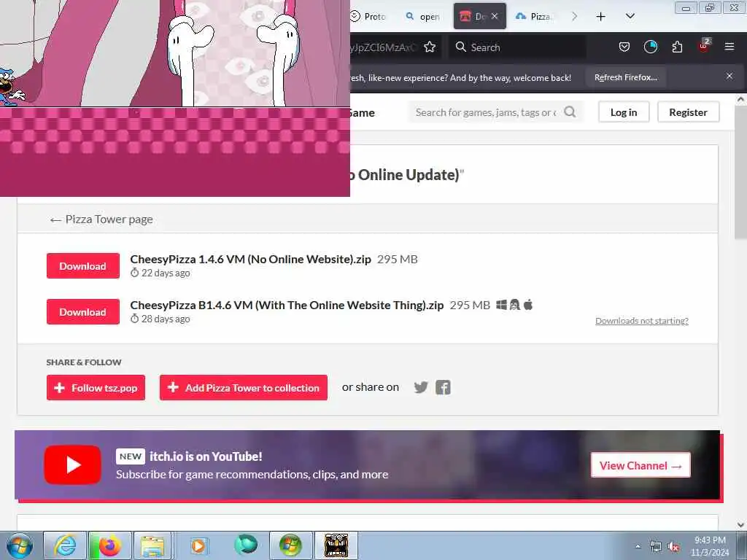Open the Firefox Pocket save icon
747x560 pixels.
click(x=624, y=47)
